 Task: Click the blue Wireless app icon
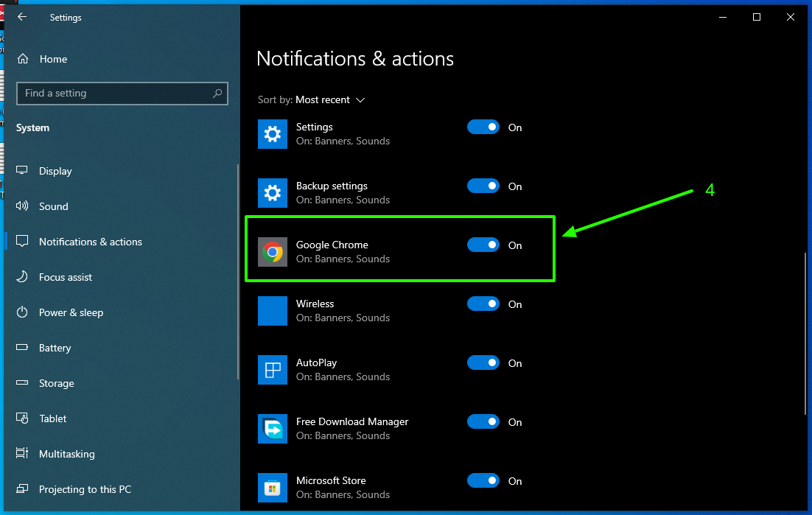click(x=273, y=311)
